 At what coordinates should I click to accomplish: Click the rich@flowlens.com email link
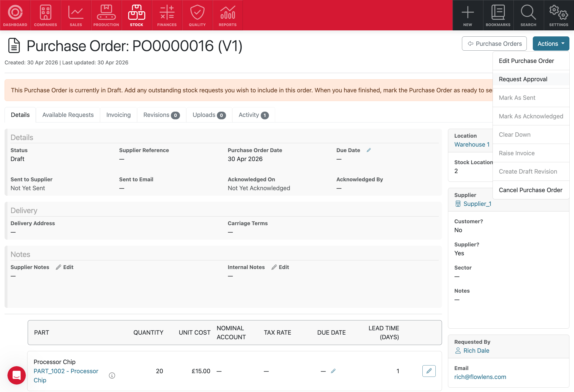tap(480, 377)
